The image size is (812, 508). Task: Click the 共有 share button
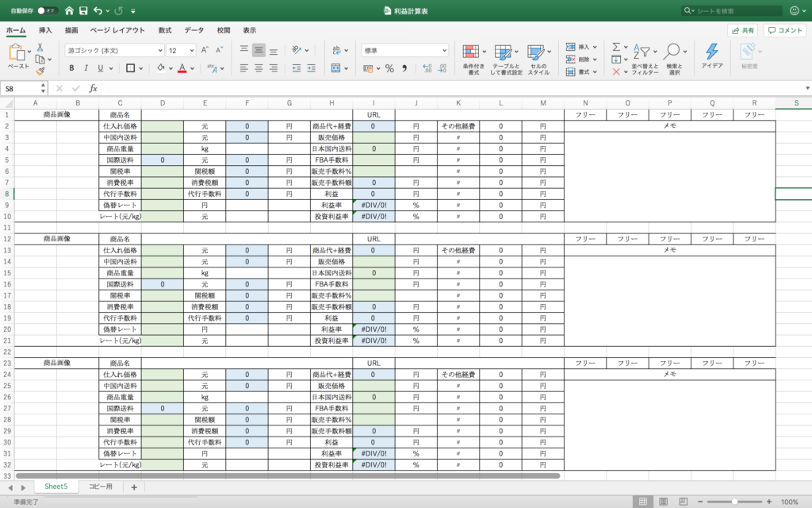coord(743,30)
